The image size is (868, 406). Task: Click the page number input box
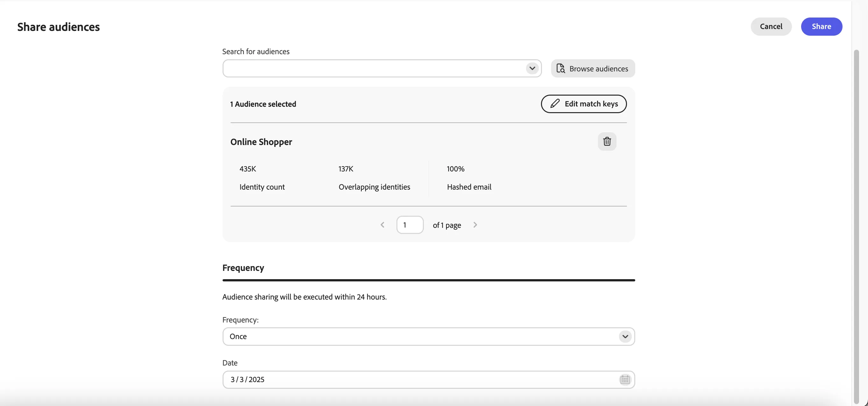coord(410,225)
